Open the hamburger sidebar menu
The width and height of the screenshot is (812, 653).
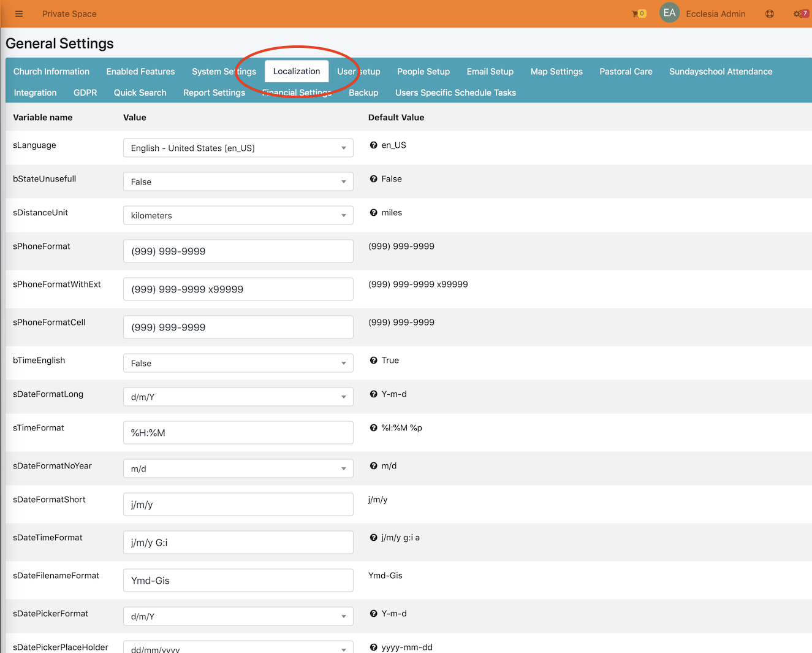point(19,13)
